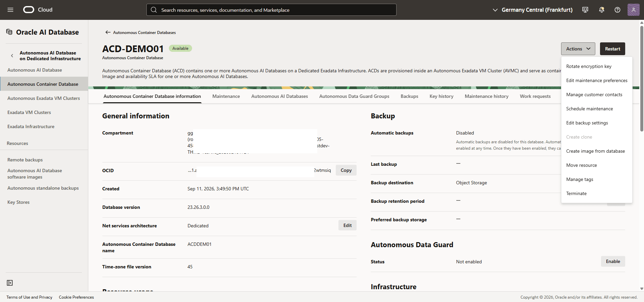
Task: Open the notifications bell
Action: pos(601,10)
